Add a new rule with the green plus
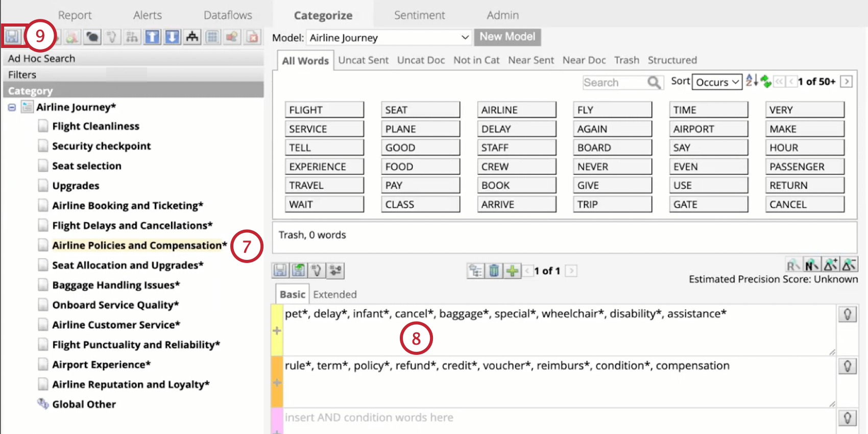 (x=512, y=271)
